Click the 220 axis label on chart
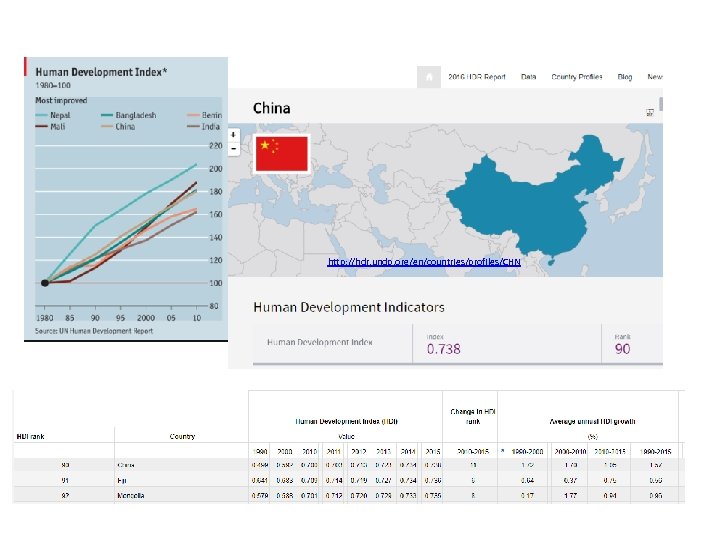The height and width of the screenshot is (540, 720). click(x=215, y=146)
